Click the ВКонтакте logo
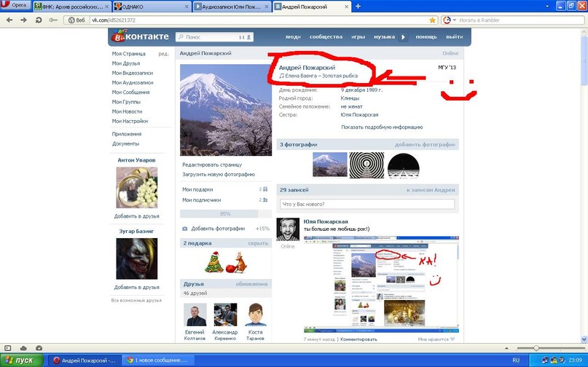Screen dimensions: 588x367 (x=140, y=36)
